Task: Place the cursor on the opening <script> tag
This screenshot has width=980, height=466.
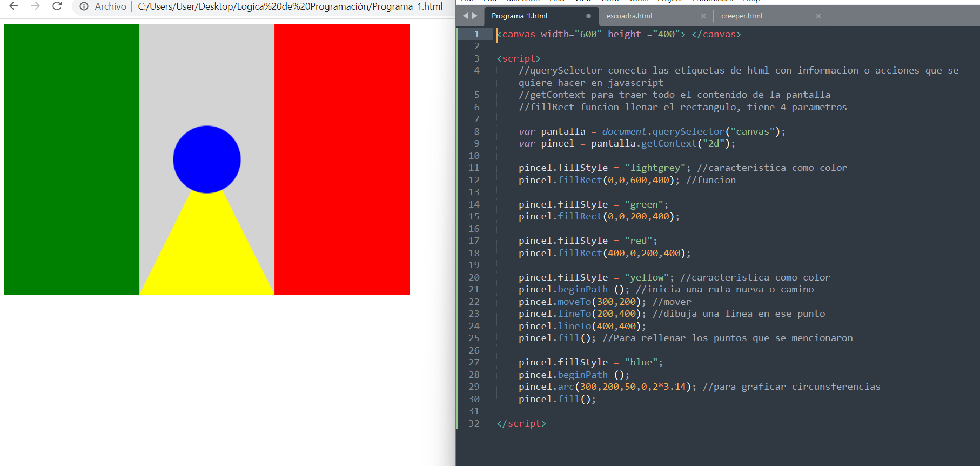Action: [x=519, y=58]
